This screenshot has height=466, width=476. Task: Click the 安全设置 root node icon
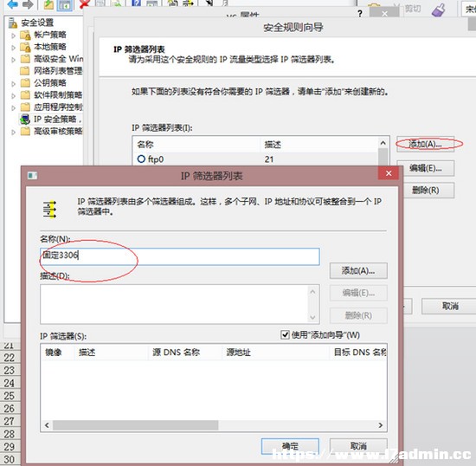13,23
